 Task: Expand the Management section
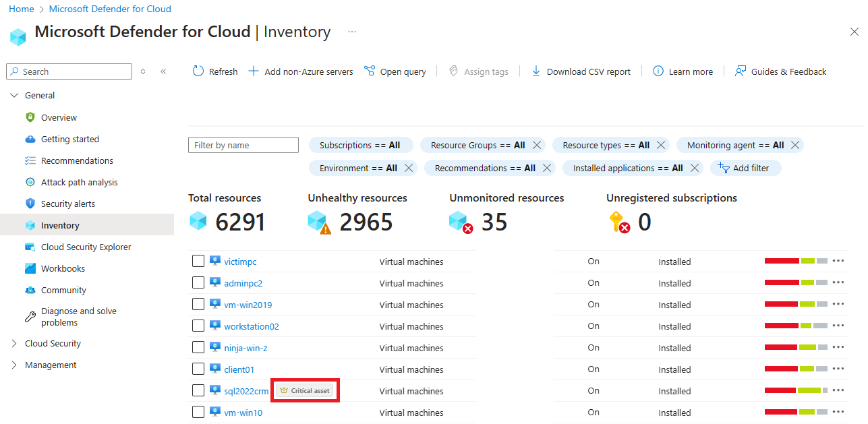pyautogui.click(x=15, y=365)
